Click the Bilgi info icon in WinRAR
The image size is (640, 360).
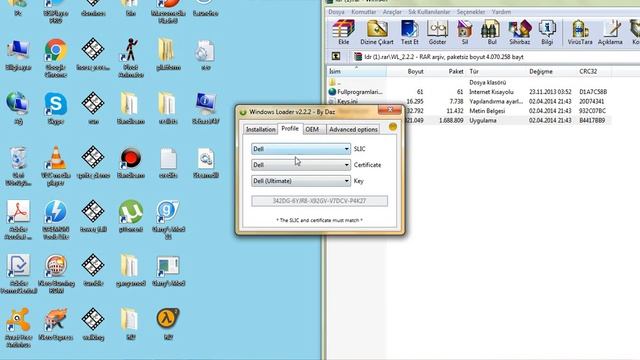pyautogui.click(x=547, y=32)
